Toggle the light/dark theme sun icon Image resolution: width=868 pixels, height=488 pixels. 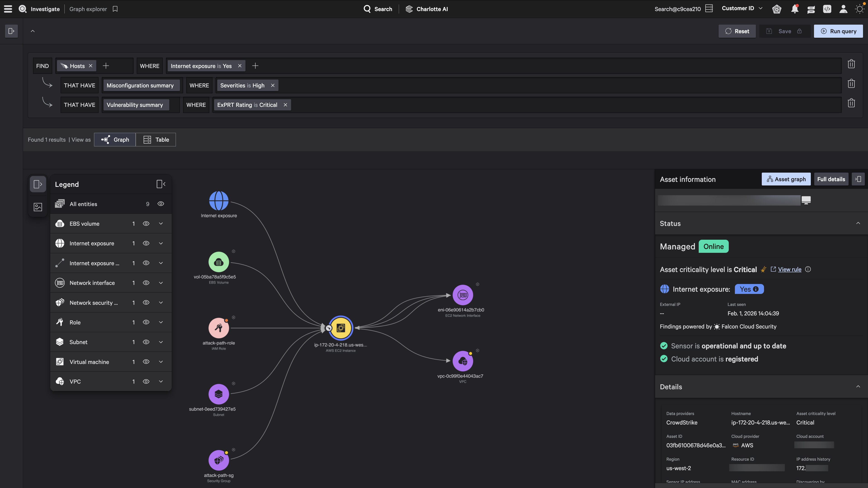tap(860, 9)
